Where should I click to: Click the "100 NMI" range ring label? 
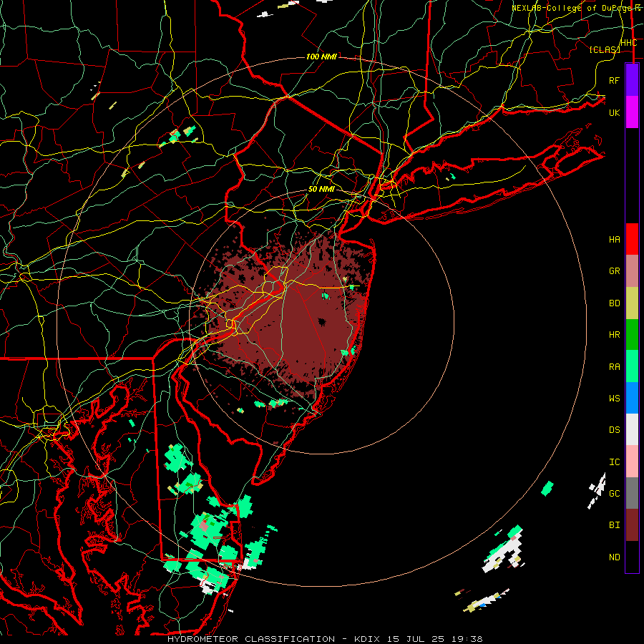coord(321,57)
